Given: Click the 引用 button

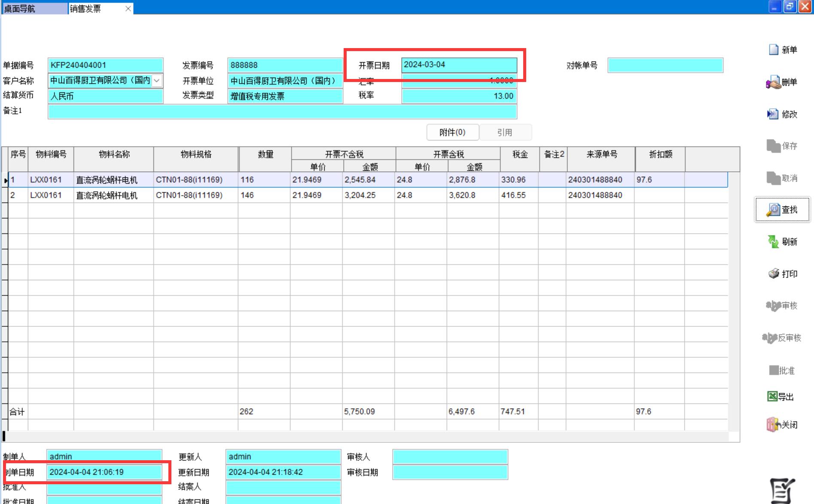Looking at the screenshot, I should (505, 132).
